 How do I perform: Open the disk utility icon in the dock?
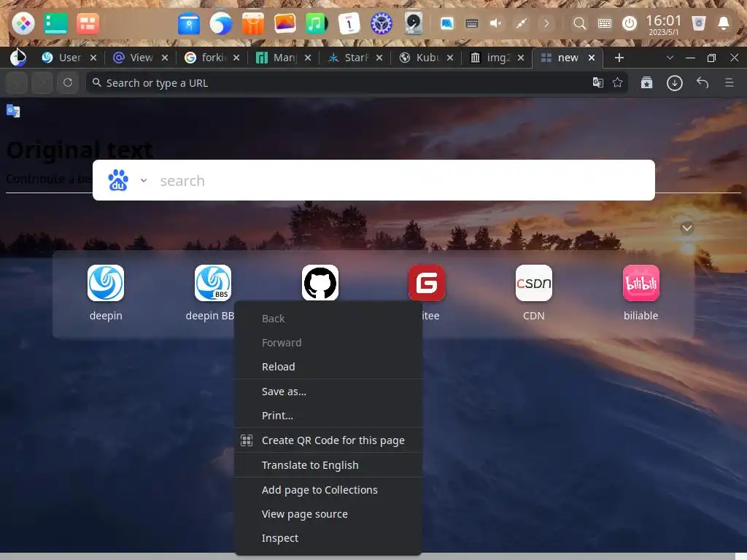(x=413, y=23)
